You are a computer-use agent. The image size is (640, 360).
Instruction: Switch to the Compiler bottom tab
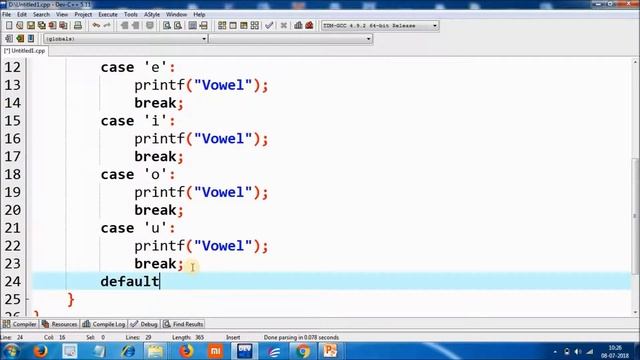pos(20,324)
